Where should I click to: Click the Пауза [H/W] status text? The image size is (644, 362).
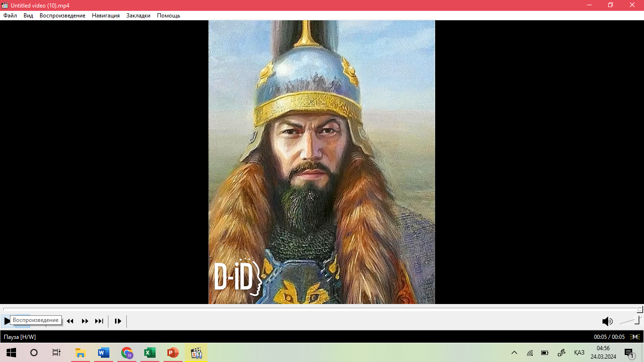(20, 337)
